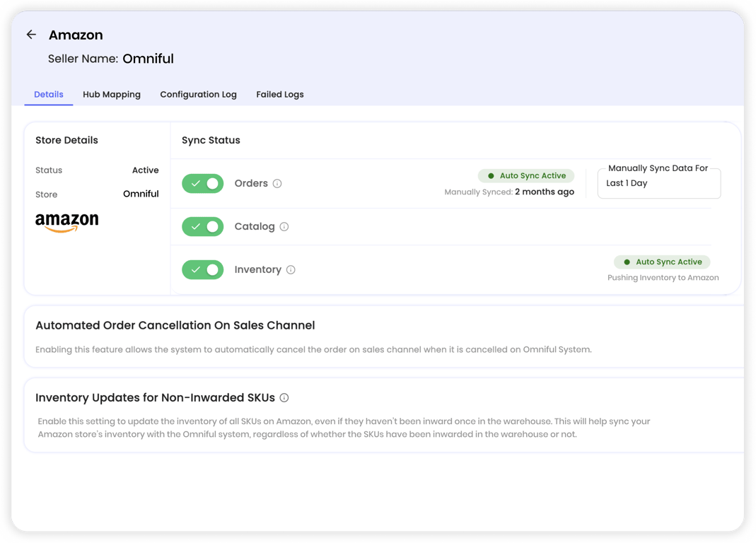Screen dimensions: 756x543
Task: Click the 'Sync Status' heading
Action: pos(211,140)
